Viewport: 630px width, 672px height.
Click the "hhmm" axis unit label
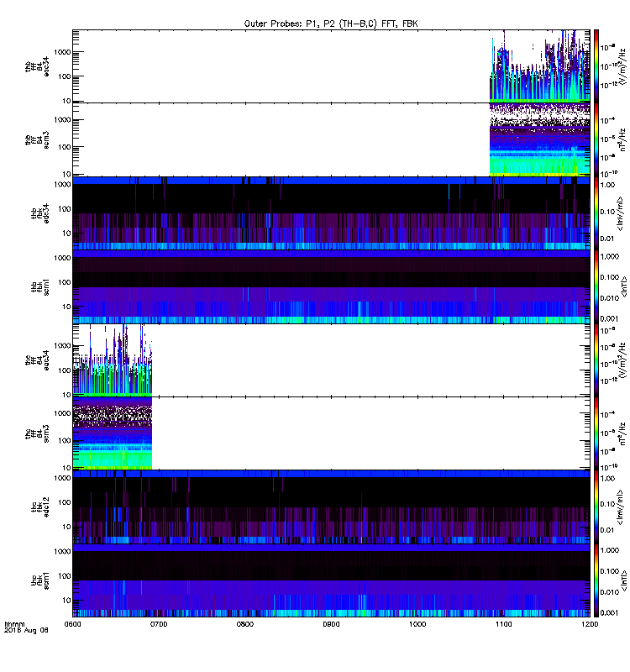[14, 624]
